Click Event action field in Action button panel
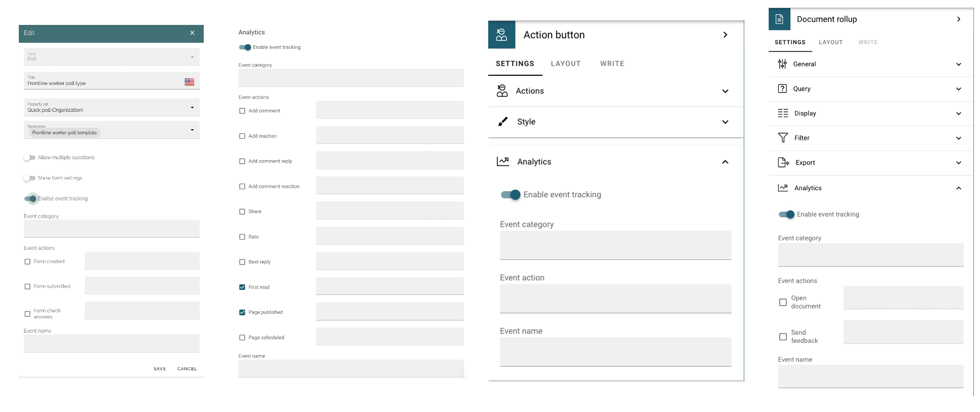Image resolution: width=980 pixels, height=412 pixels. tap(615, 299)
